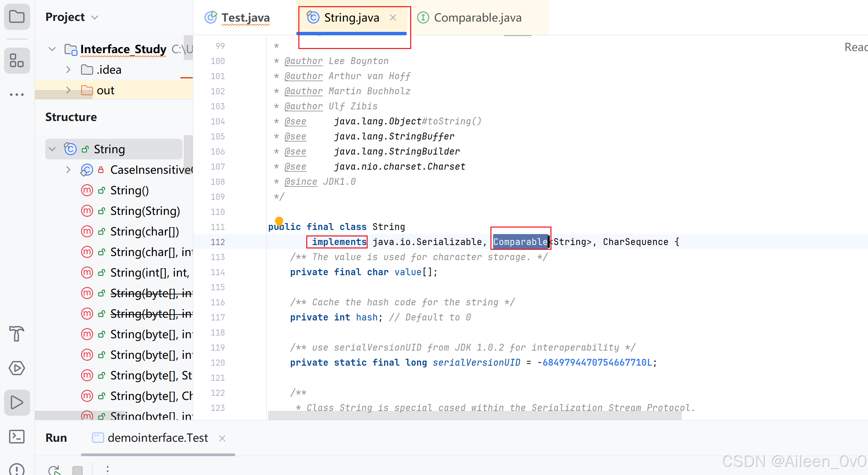Open the Services tool window icon

pos(17,368)
